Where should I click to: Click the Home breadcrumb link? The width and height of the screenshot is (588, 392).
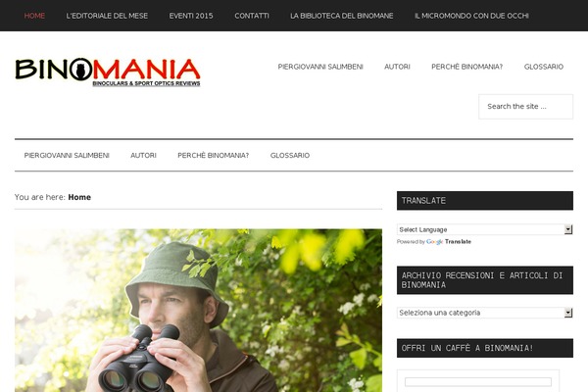(79, 197)
